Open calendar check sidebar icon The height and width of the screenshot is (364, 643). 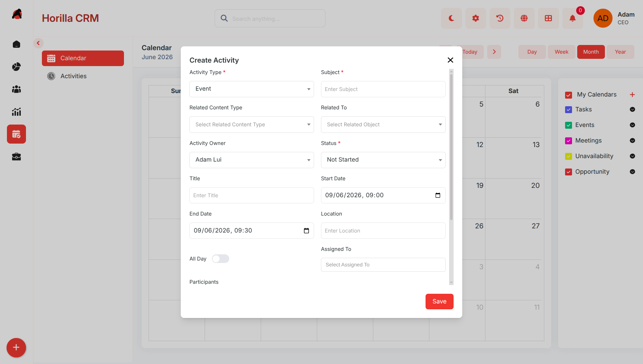[x=16, y=134]
